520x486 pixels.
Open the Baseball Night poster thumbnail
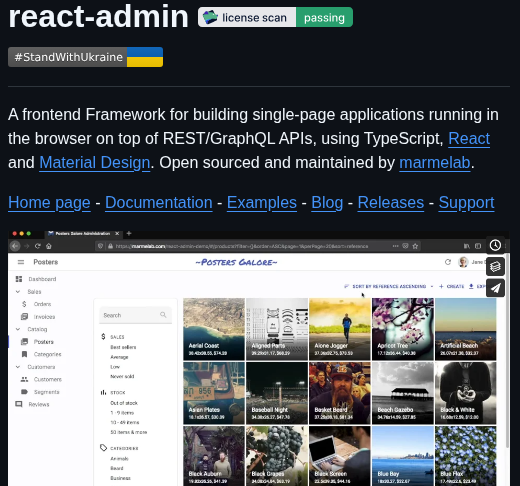click(x=277, y=393)
